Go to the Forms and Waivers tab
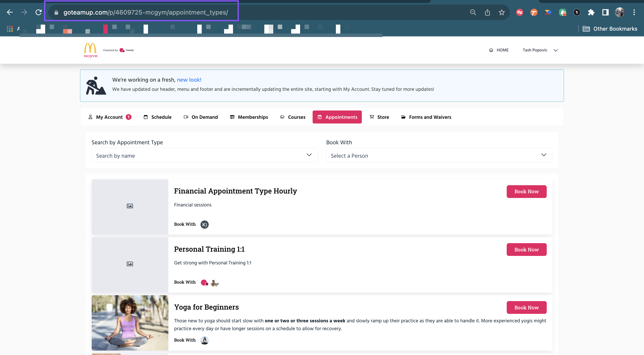 426,117
